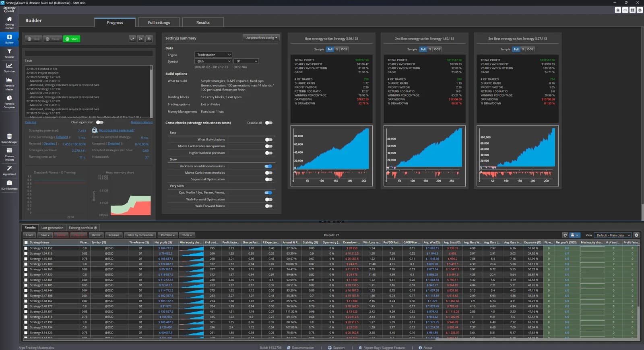Click the refresh icon in databank toolbar
Screen dimensions: 644x350
pos(565,235)
